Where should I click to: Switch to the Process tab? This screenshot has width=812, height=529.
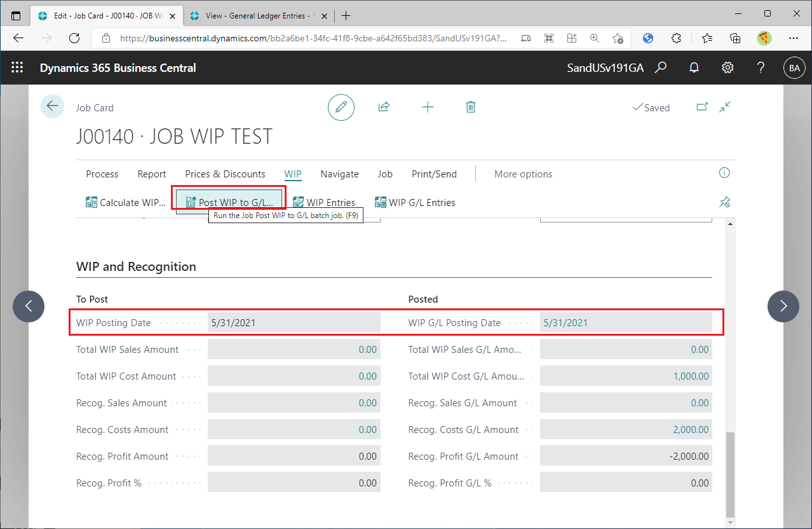point(102,174)
